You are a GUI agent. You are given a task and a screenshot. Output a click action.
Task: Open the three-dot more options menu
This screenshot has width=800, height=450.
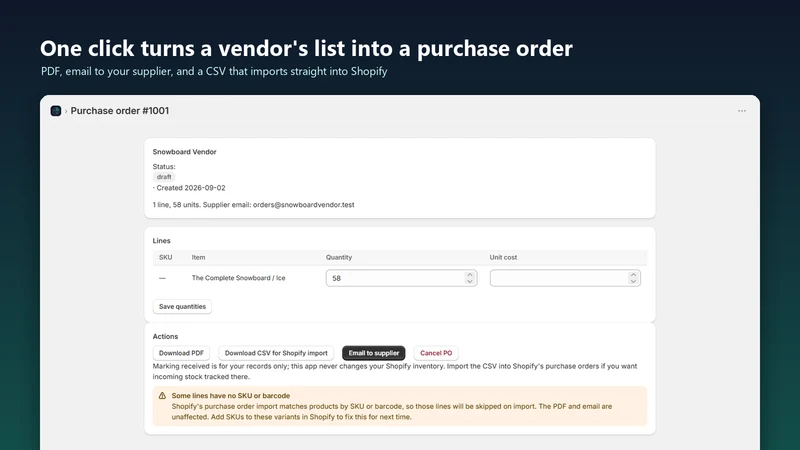pos(742,111)
